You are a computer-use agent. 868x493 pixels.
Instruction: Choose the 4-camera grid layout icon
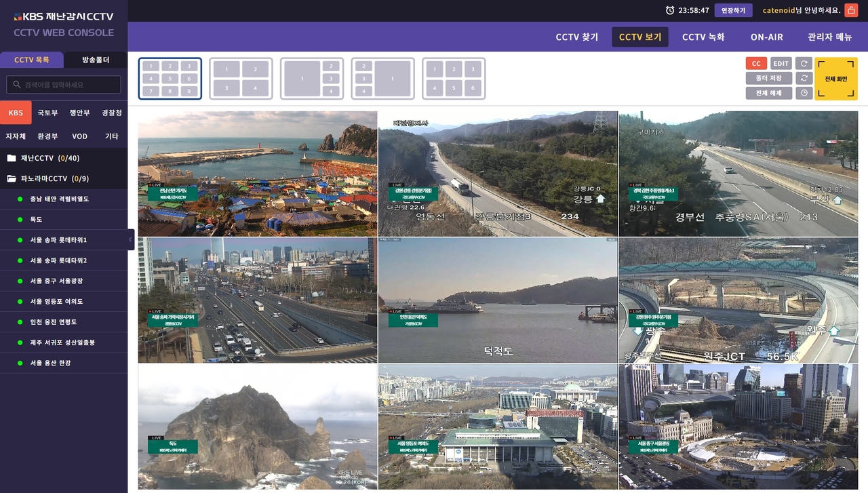click(x=241, y=79)
